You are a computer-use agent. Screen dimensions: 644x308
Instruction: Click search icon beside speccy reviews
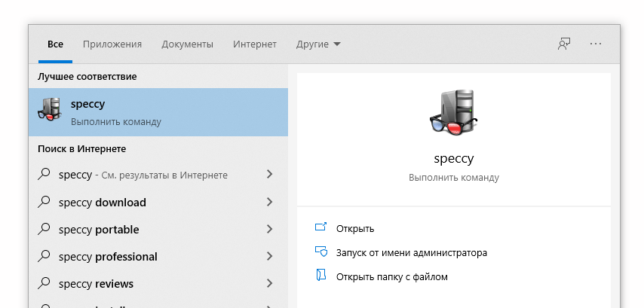pos(44,283)
